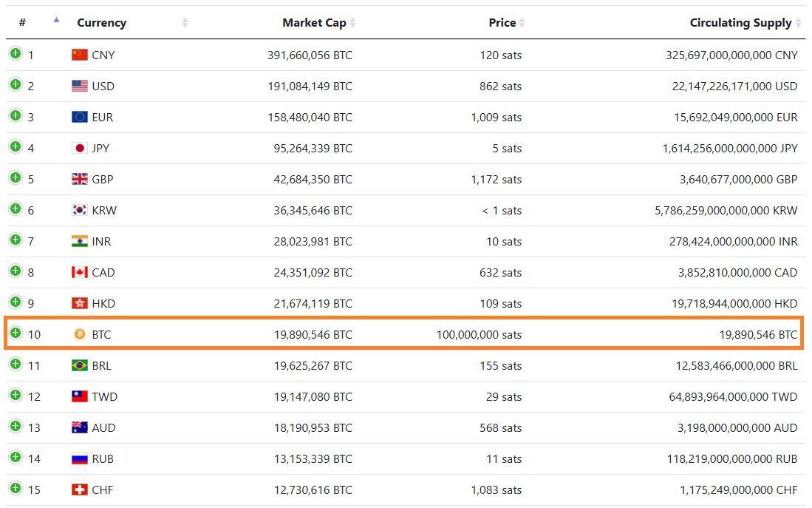812x508 pixels.
Task: Click the Canada flag icon
Action: pos(79,272)
